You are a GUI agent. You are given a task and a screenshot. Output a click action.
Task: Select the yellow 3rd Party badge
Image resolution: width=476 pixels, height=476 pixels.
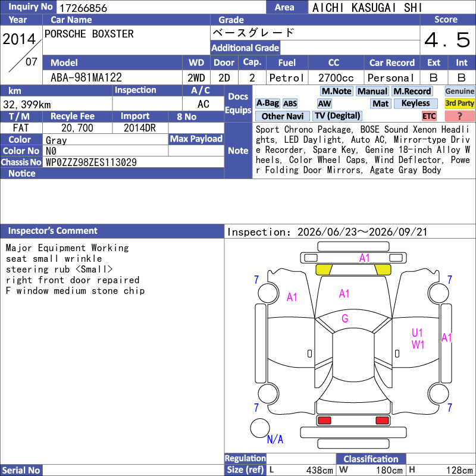point(459,104)
